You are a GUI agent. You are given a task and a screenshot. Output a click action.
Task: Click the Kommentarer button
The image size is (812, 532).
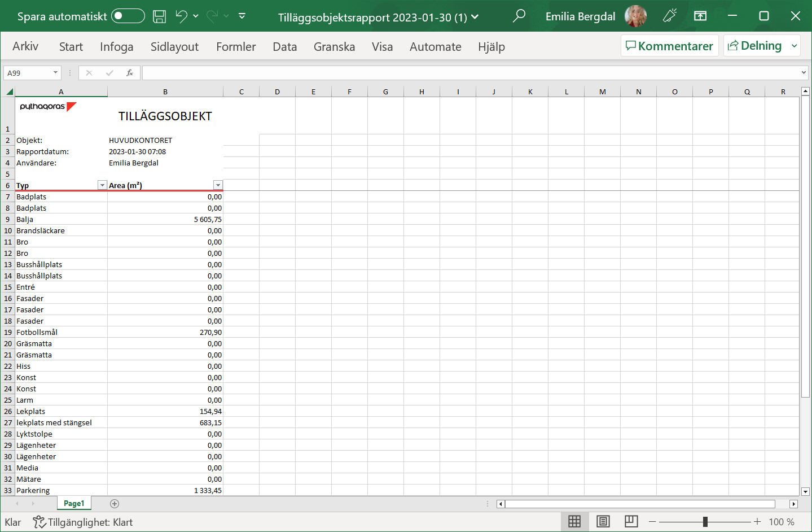pyautogui.click(x=670, y=46)
